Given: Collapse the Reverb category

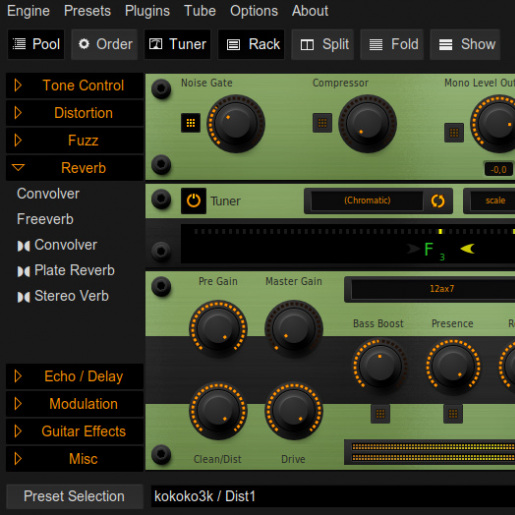Looking at the screenshot, I should (x=75, y=168).
